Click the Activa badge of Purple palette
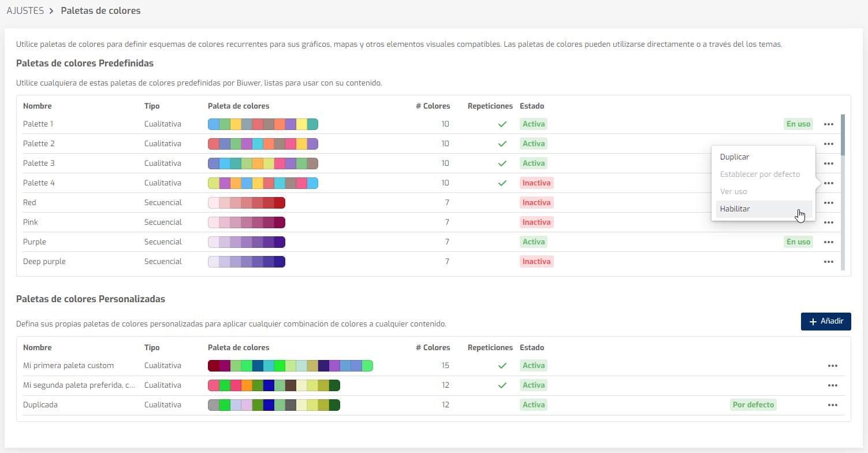The height and width of the screenshot is (453, 868). pos(534,242)
